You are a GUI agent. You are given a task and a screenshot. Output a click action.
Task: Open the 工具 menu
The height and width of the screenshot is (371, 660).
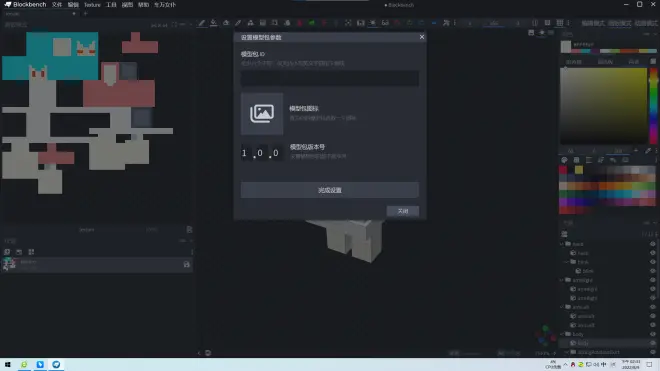click(111, 5)
